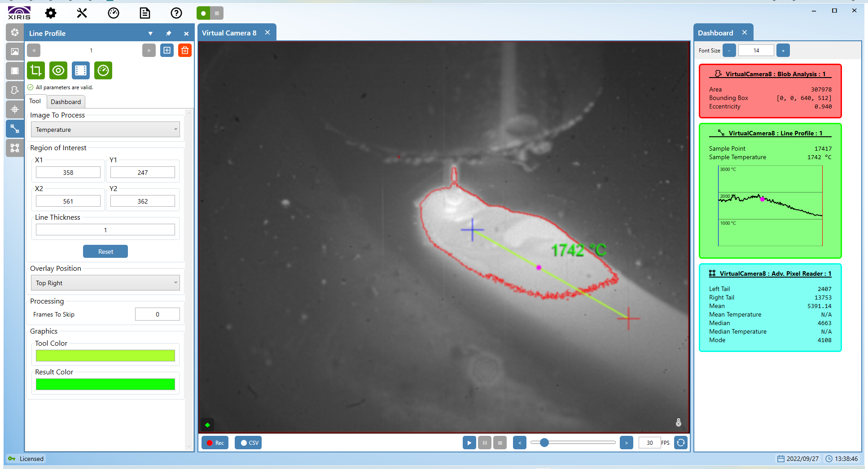Image resolution: width=868 pixels, height=469 pixels.
Task: Click the CSV export button below the camera view
Action: [x=248, y=443]
